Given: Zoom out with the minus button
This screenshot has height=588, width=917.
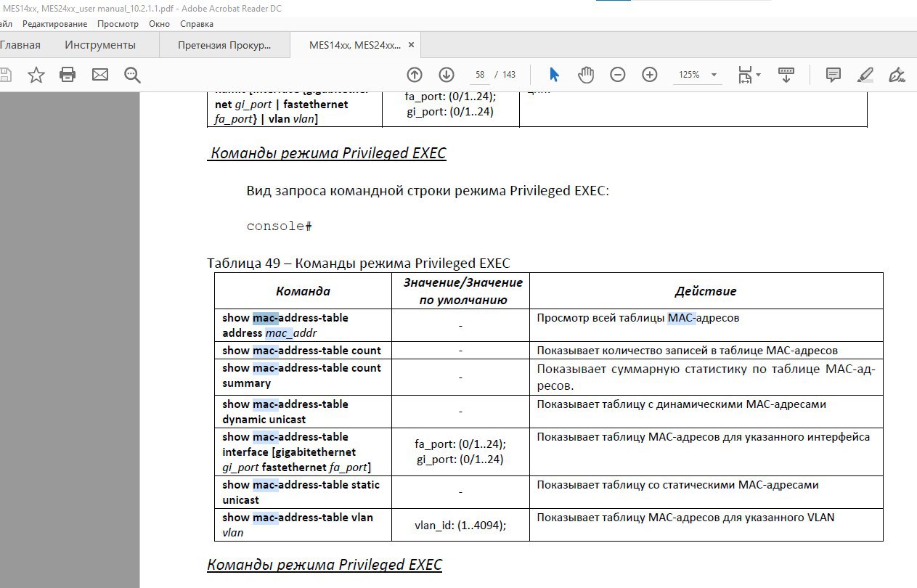Looking at the screenshot, I should click(618, 75).
